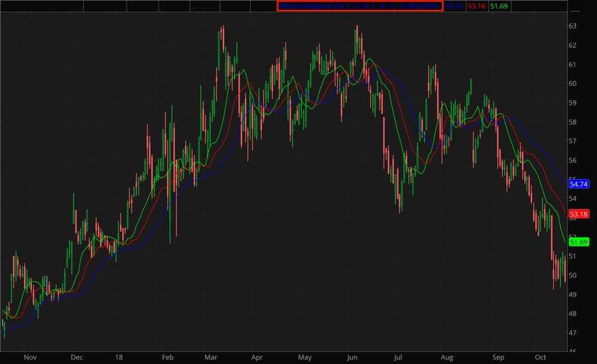Select the blue 54.74 price bubble on axis

pyautogui.click(x=579, y=184)
